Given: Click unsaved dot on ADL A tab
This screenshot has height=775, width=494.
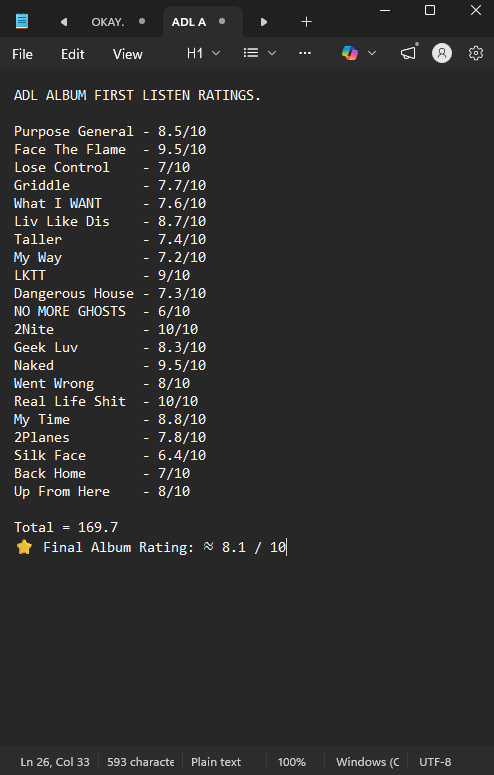Looking at the screenshot, I should click(222, 21).
